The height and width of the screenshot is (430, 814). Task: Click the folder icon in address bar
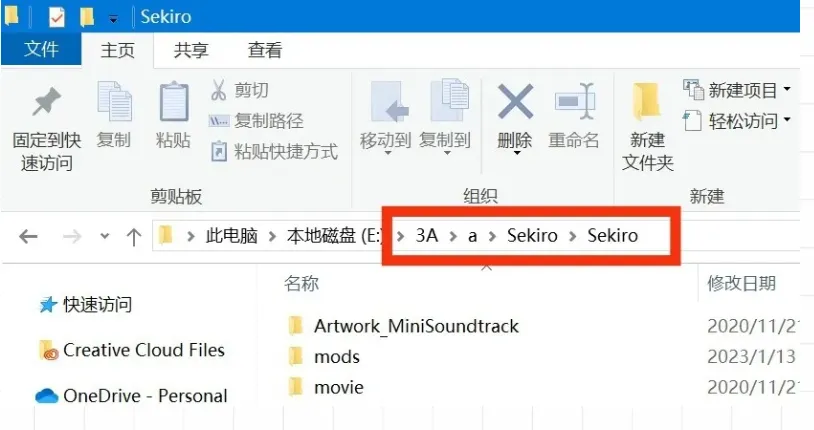click(x=166, y=235)
